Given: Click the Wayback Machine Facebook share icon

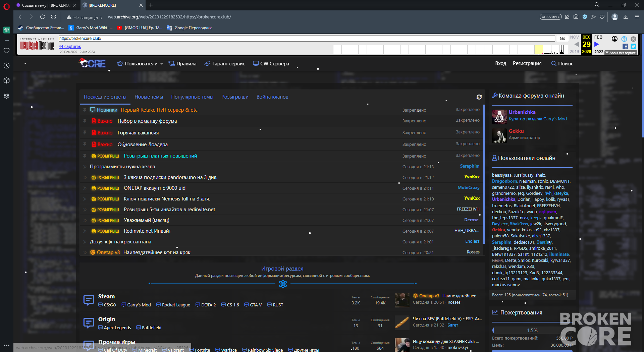Looking at the screenshot, I should click(625, 46).
